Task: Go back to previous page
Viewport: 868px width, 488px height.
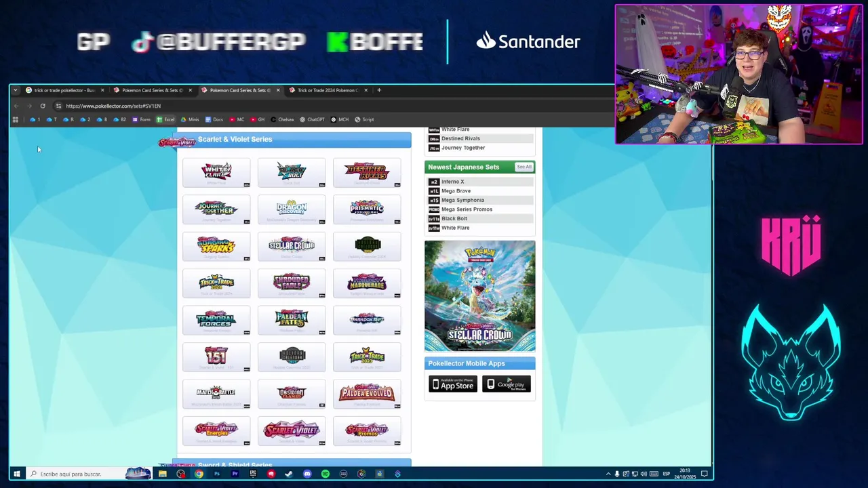Action: click(x=16, y=106)
